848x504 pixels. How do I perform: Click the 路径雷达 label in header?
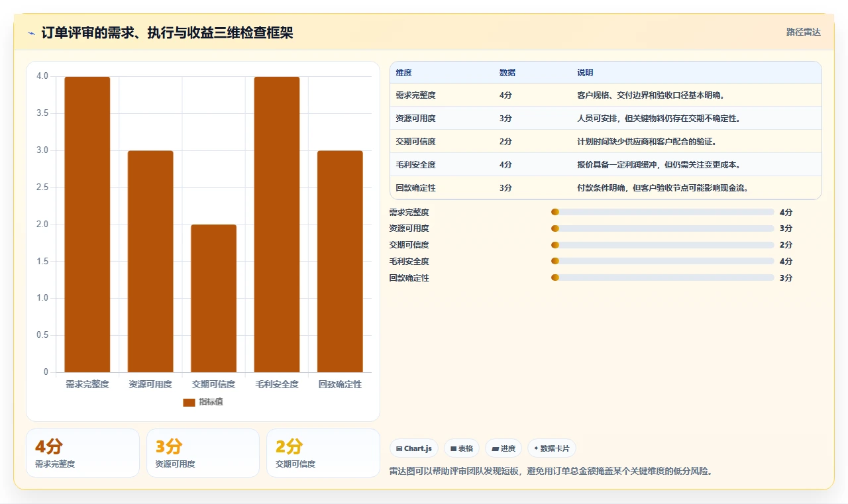pyautogui.click(x=803, y=32)
